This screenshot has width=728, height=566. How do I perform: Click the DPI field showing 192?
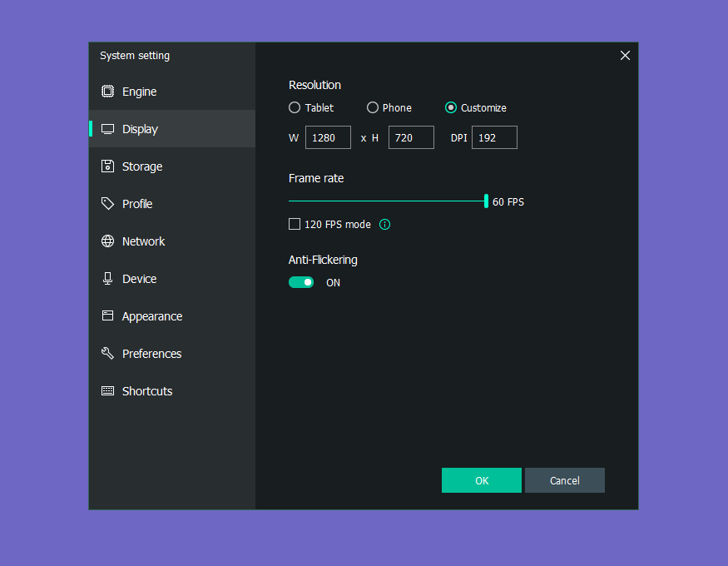(x=494, y=137)
